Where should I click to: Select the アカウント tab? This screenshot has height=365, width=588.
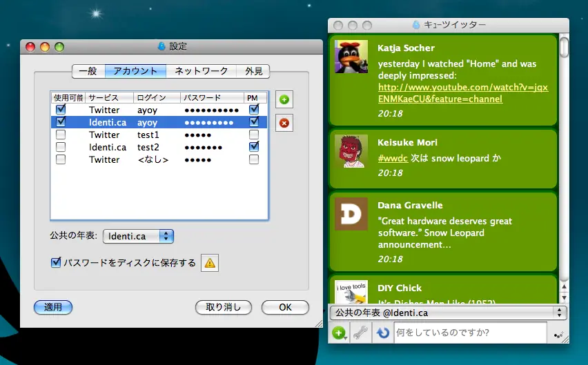click(135, 71)
